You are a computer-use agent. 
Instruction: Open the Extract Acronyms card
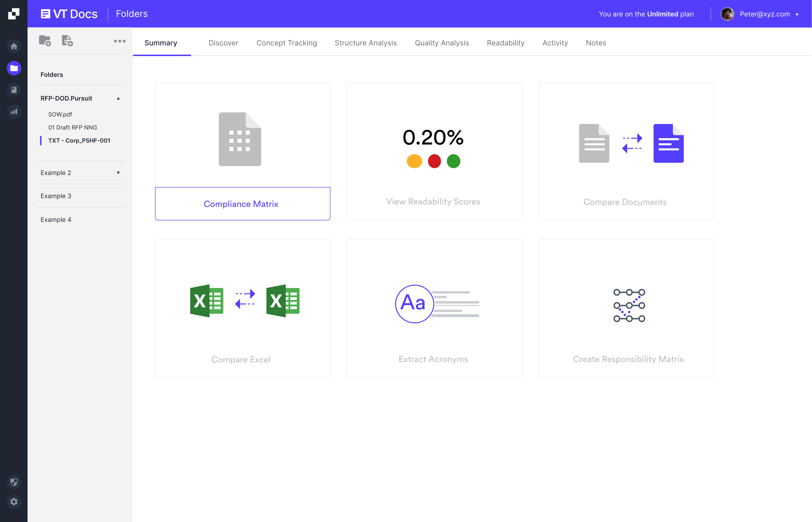(434, 307)
